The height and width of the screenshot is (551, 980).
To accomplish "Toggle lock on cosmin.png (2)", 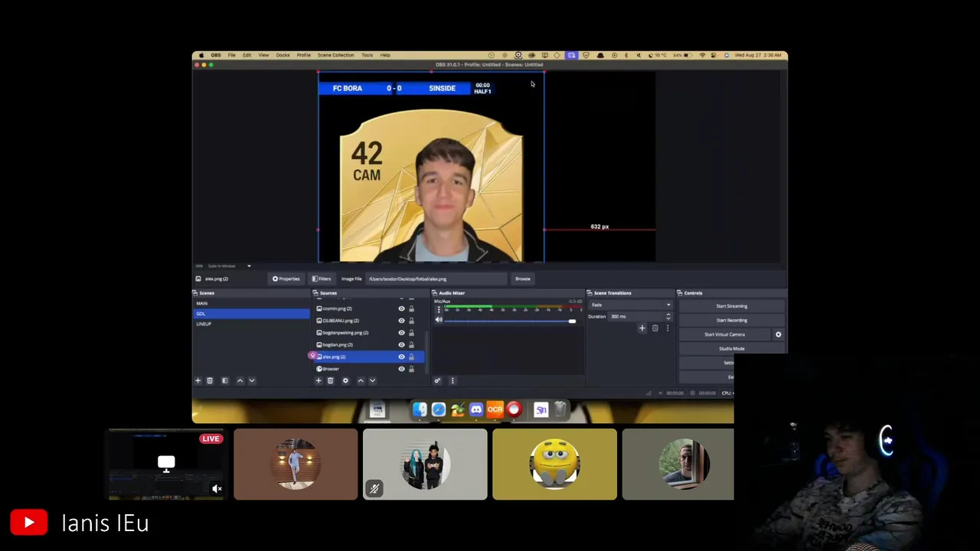I will (411, 308).
